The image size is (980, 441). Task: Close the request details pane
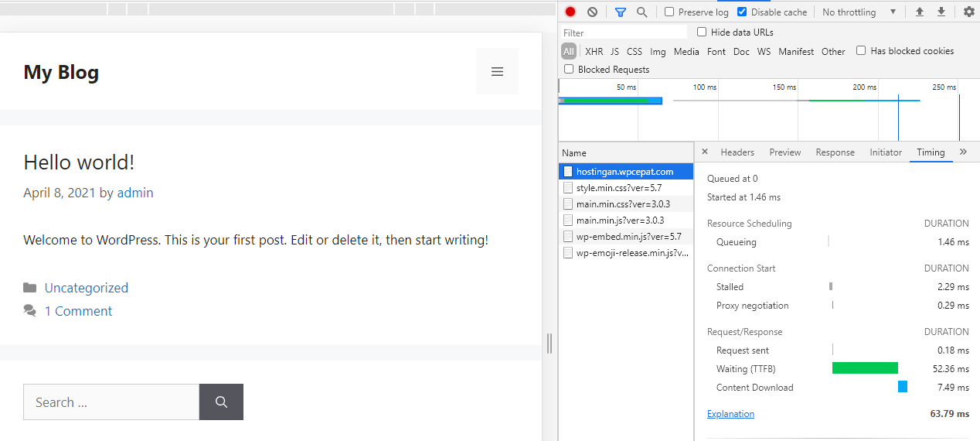pyautogui.click(x=704, y=152)
